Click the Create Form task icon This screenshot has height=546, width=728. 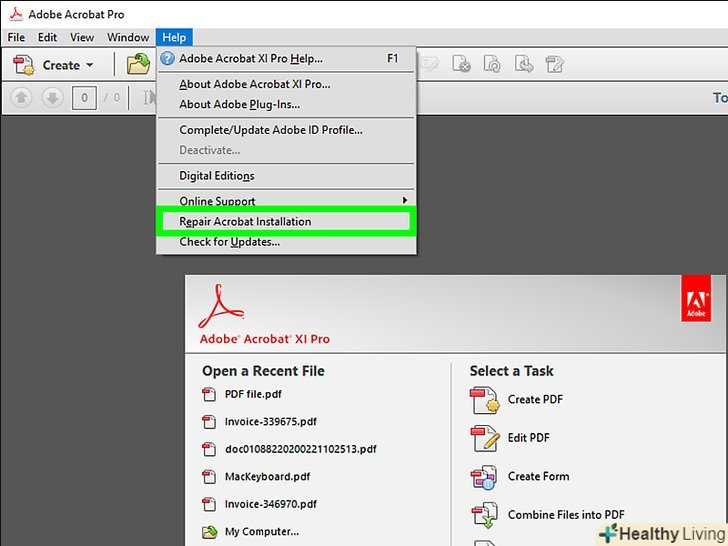[484, 477]
